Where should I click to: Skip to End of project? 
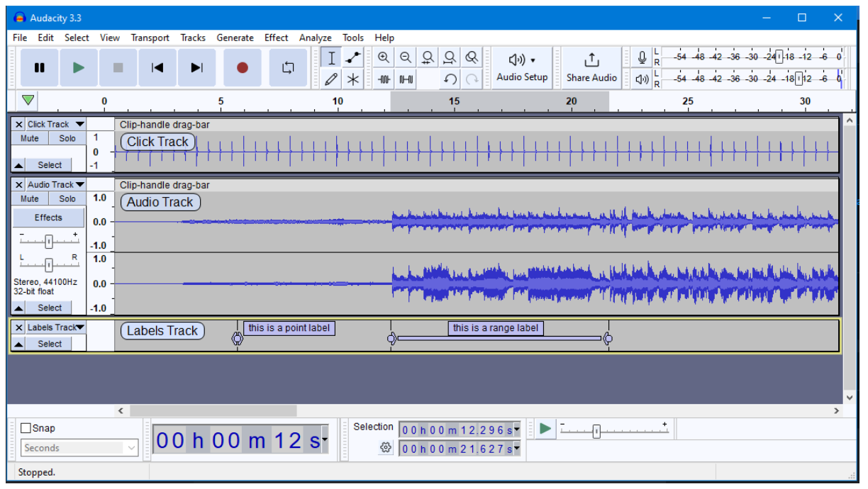196,68
